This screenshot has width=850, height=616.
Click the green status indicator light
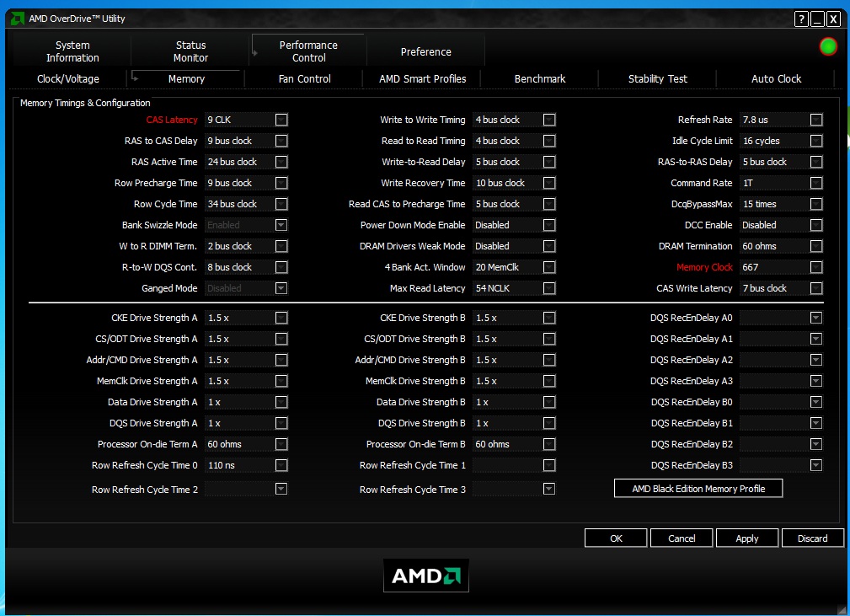[828, 46]
